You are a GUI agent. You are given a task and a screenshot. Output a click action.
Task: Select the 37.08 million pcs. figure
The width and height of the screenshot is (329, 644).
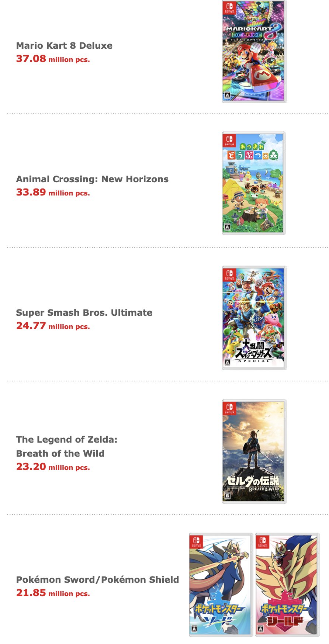tap(53, 59)
